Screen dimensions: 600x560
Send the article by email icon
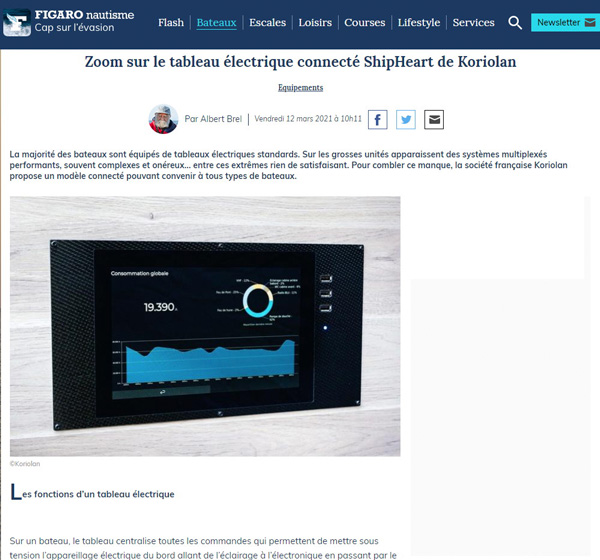click(x=434, y=120)
